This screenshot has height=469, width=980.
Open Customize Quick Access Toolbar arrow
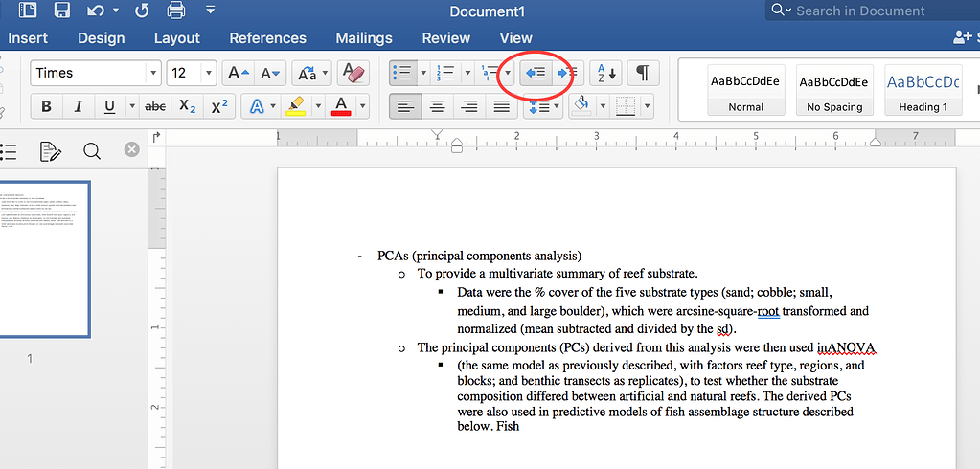(211, 10)
